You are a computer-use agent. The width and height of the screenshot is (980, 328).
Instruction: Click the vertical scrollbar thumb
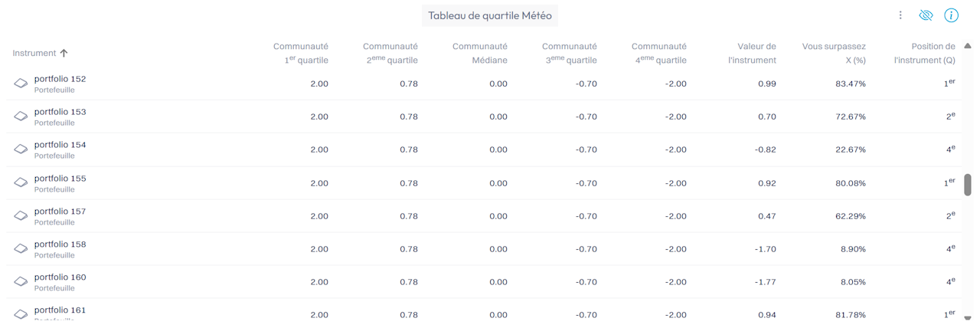tap(968, 185)
